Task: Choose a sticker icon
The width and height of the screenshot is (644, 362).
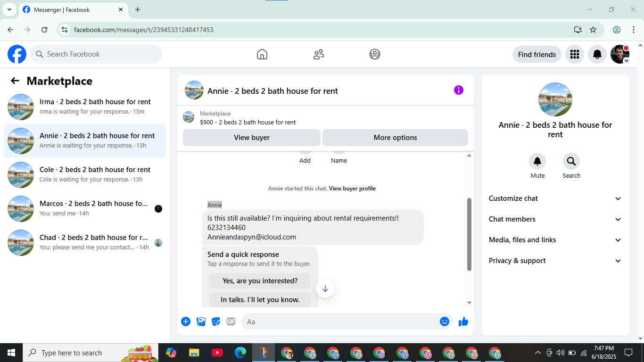Action: (216, 321)
